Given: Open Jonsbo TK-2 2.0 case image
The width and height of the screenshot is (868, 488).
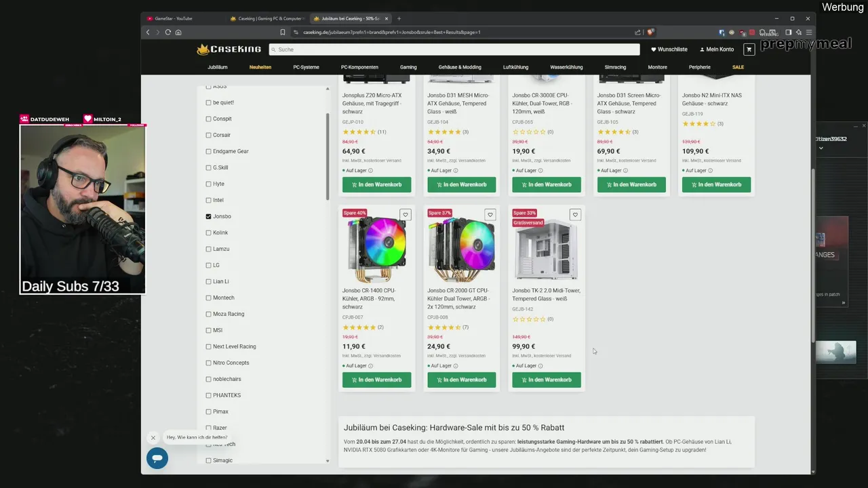Looking at the screenshot, I should [x=547, y=251].
